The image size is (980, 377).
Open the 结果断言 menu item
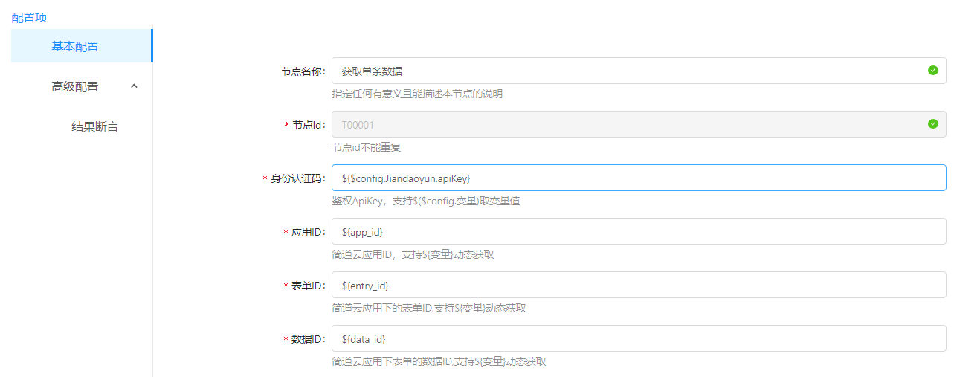click(94, 126)
